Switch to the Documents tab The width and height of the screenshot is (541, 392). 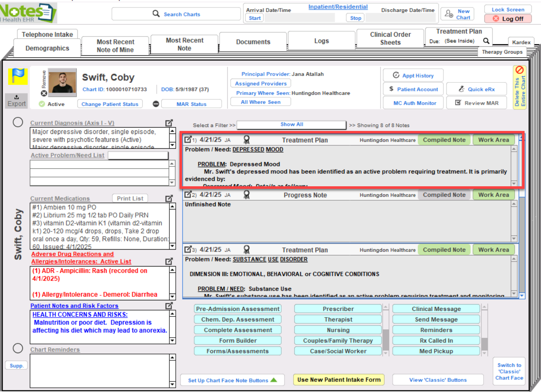(253, 42)
